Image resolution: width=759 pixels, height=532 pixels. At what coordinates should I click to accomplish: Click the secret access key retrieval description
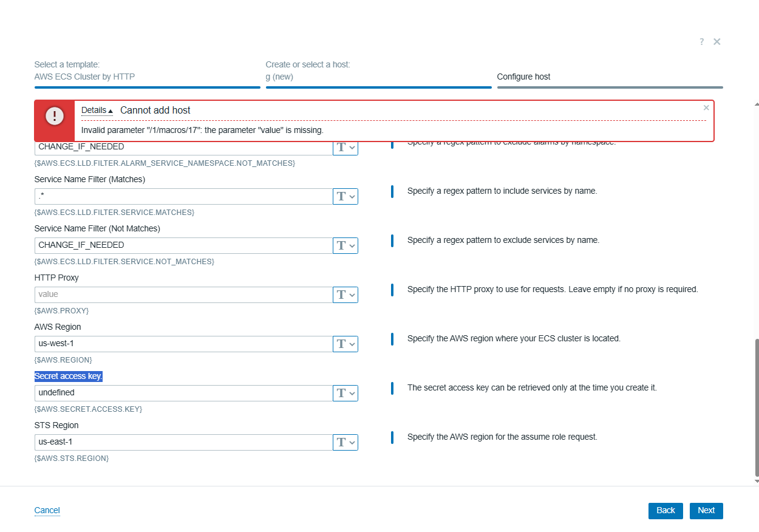point(532,388)
